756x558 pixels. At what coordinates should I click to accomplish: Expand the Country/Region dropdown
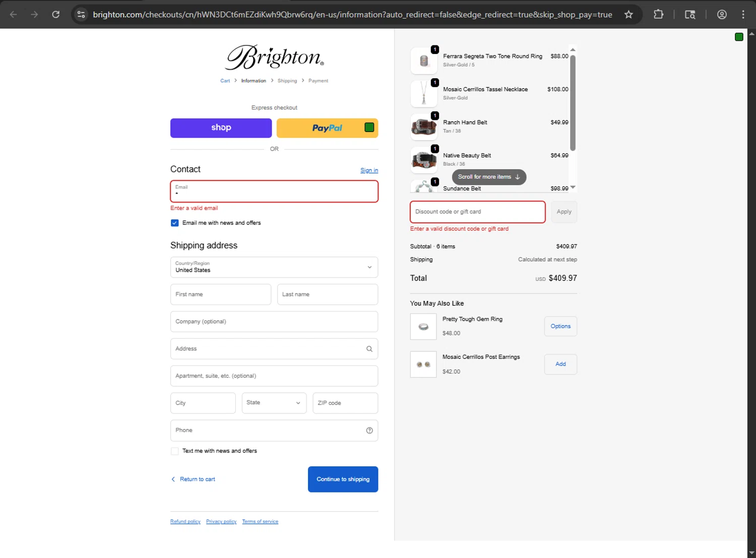tap(274, 267)
